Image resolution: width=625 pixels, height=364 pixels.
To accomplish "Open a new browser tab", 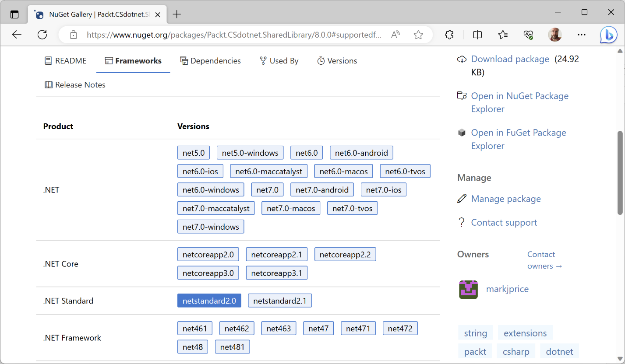I will pos(177,14).
